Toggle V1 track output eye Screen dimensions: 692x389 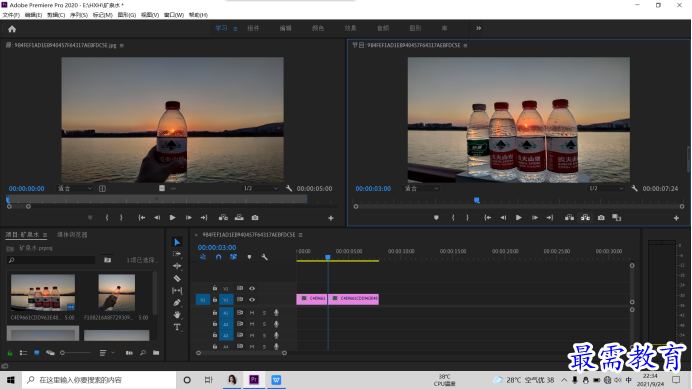click(x=252, y=300)
